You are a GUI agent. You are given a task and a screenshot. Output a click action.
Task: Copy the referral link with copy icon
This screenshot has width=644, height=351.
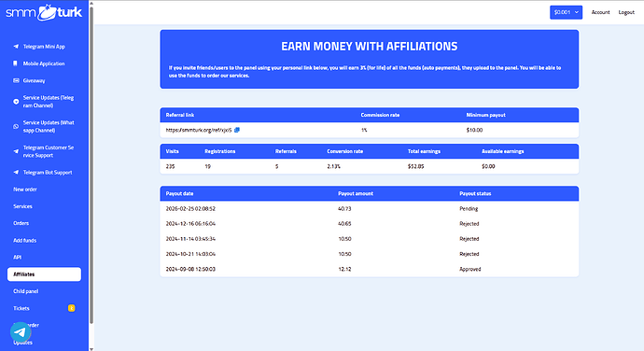pos(237,130)
